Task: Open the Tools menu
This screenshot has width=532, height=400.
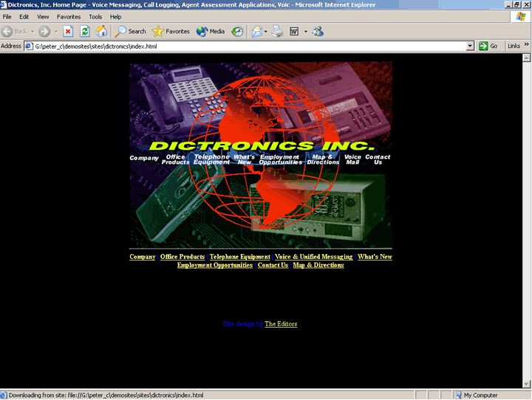Action: 95,17
